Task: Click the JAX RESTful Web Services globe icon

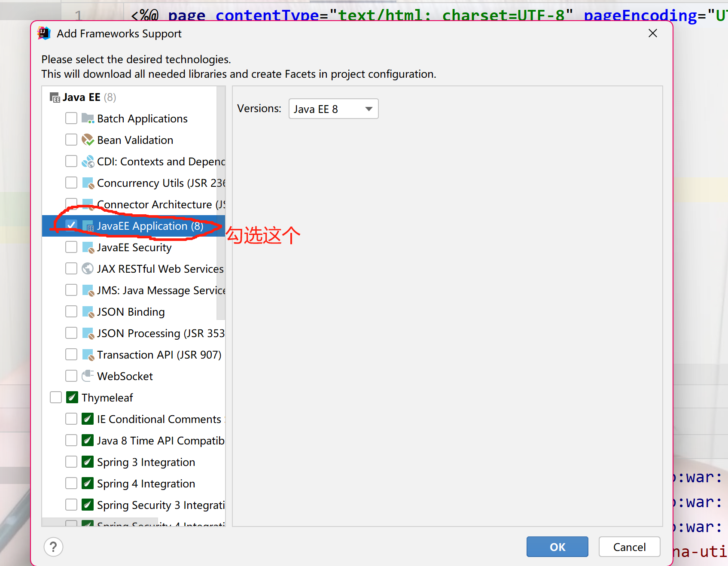Action: click(x=88, y=268)
